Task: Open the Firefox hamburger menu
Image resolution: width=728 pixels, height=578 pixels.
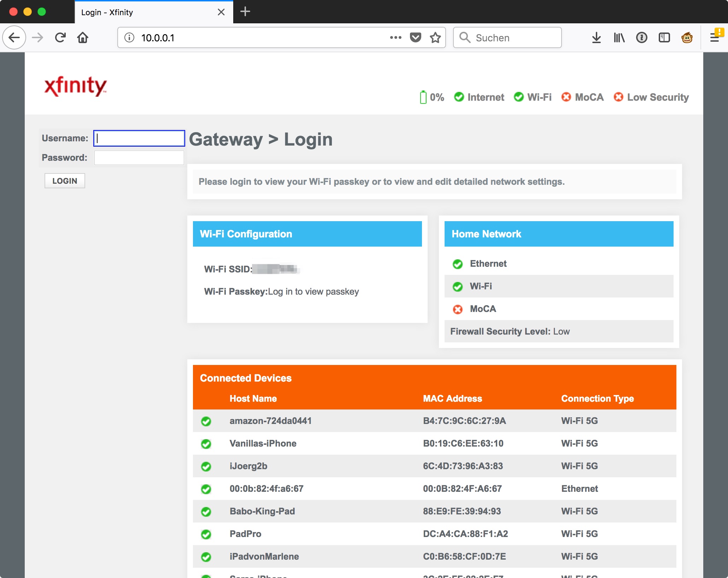Action: pyautogui.click(x=715, y=37)
